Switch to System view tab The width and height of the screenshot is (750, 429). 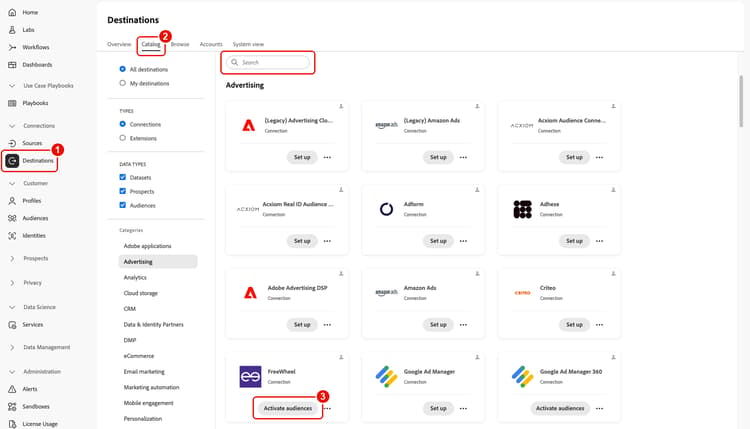point(248,44)
